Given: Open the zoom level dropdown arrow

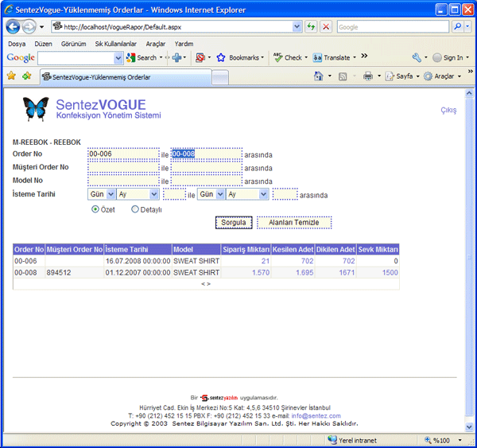Looking at the screenshot, I should pos(460,440).
